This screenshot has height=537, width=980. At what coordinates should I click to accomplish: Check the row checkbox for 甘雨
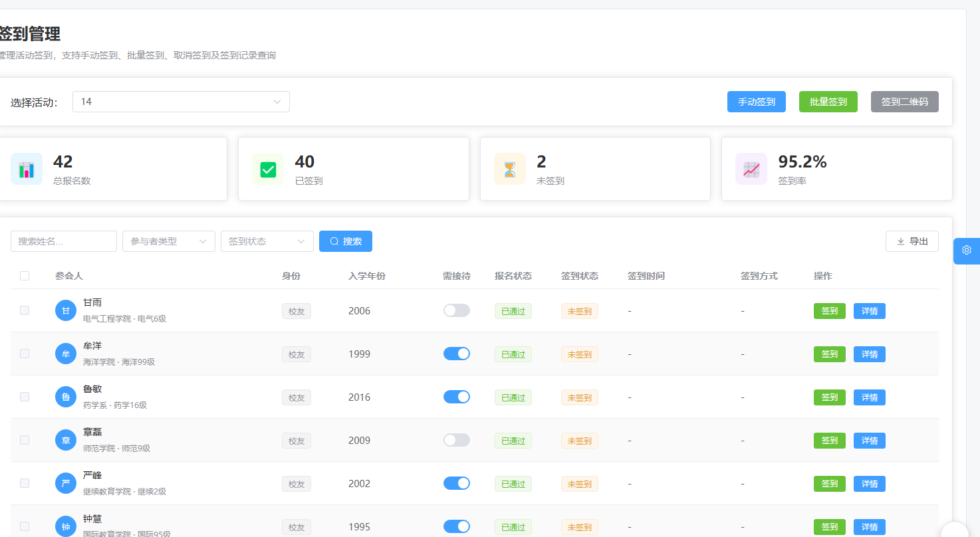tap(25, 310)
